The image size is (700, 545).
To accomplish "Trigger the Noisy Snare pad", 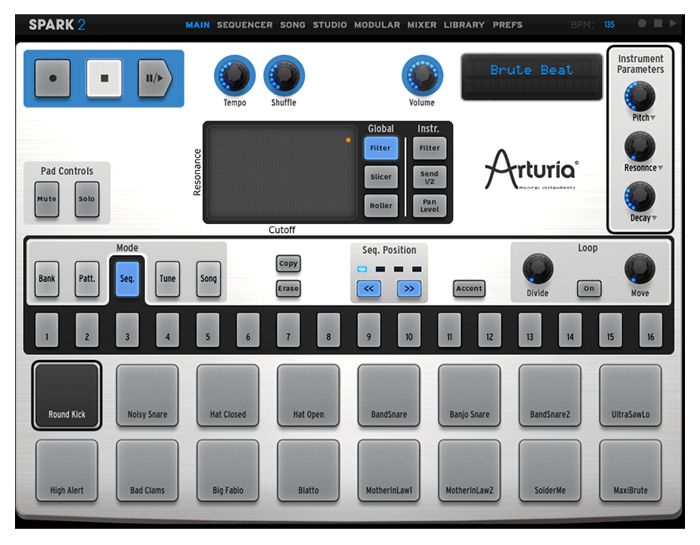I will 147,395.
